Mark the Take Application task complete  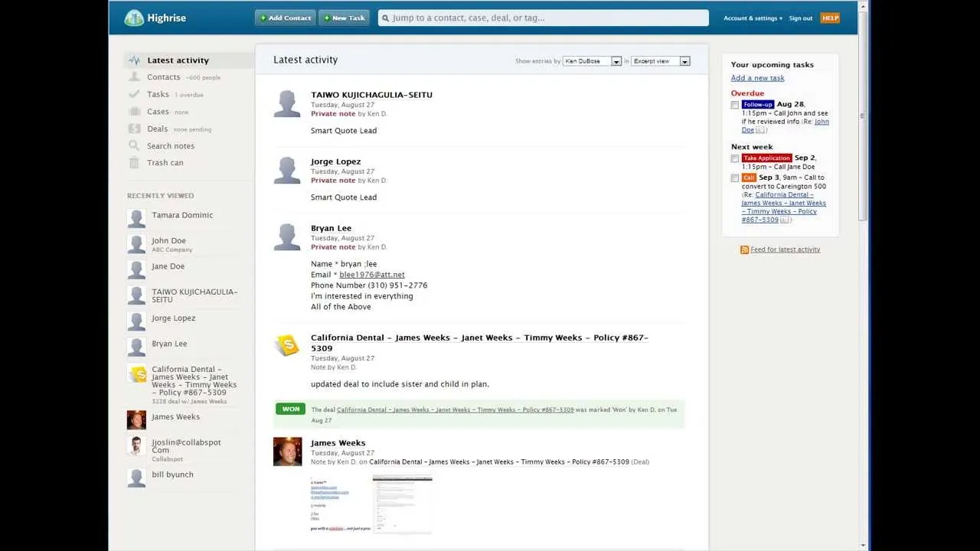[734, 158]
